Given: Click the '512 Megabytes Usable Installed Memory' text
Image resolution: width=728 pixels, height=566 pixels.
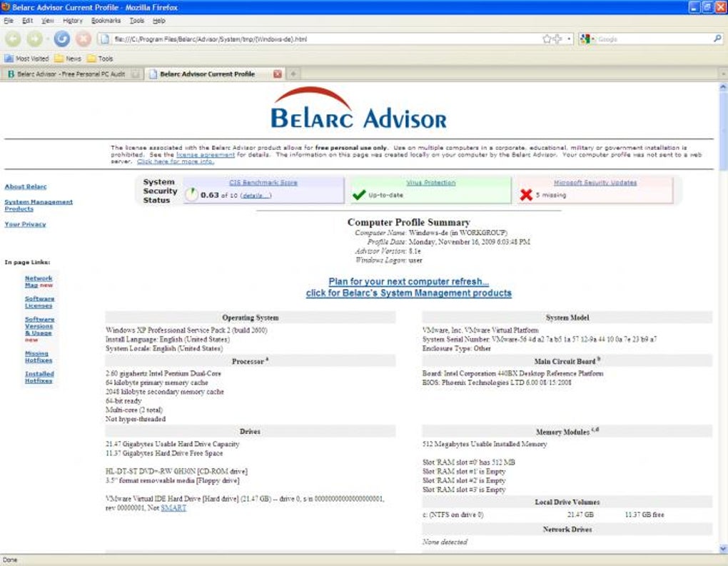Looking at the screenshot, I should (485, 445).
